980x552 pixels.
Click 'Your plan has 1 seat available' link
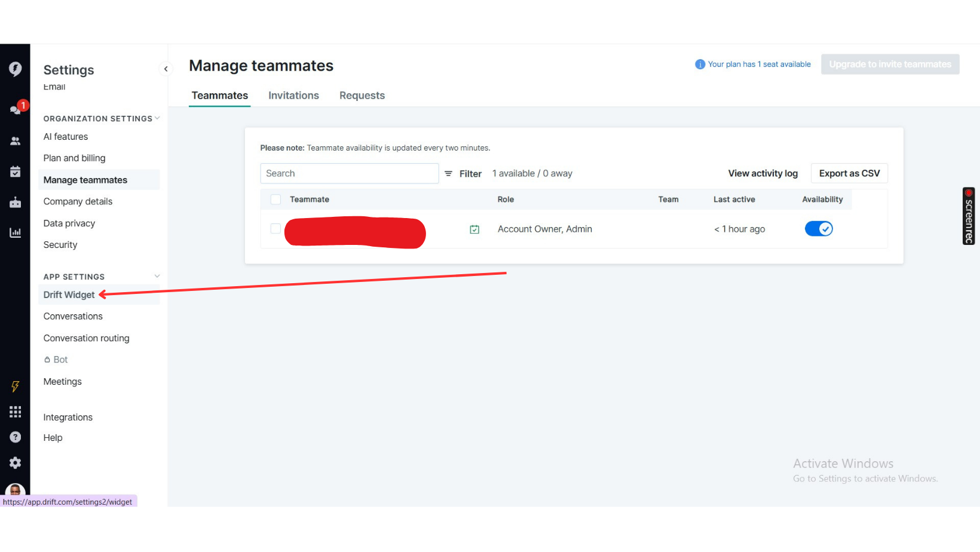pos(759,65)
